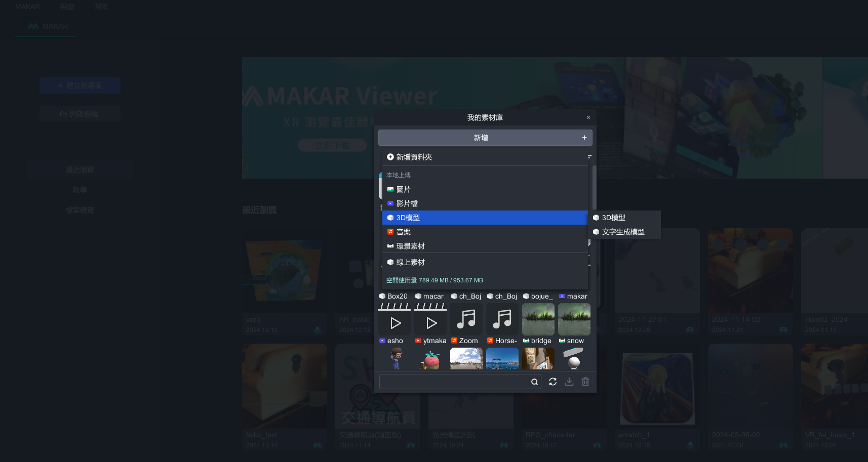Select 新增資料夾 to add a folder
The height and width of the screenshot is (462, 868).
click(413, 157)
